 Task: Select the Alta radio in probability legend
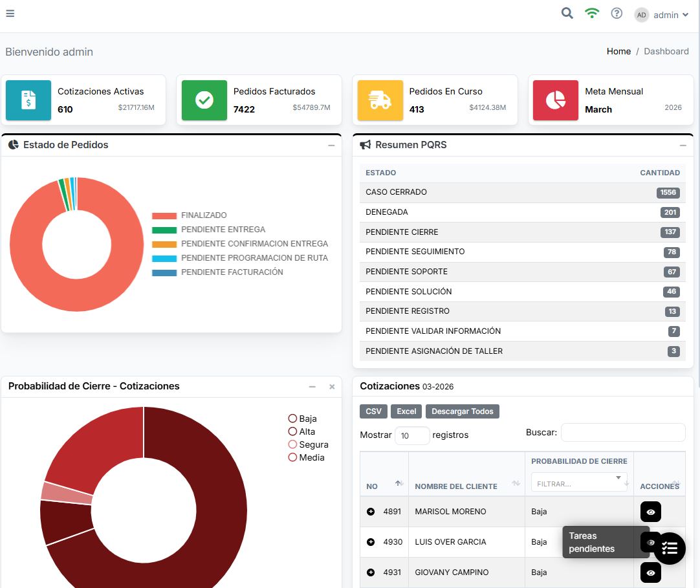[x=292, y=431]
